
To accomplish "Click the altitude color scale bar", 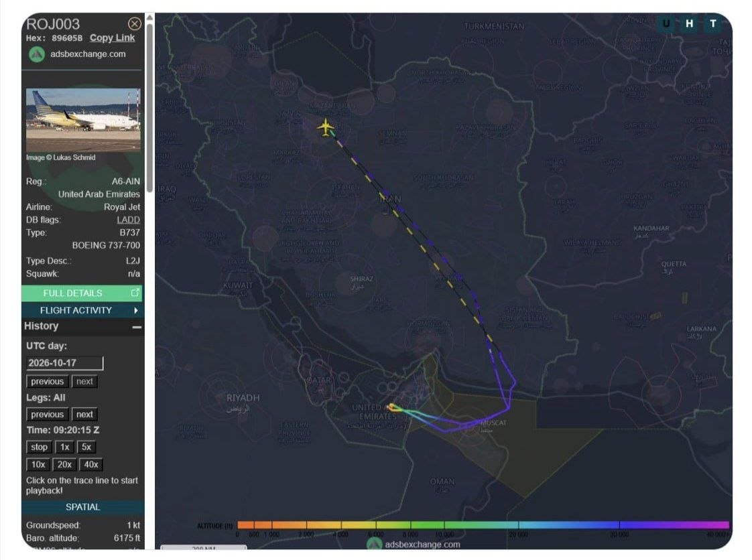I will click(483, 525).
